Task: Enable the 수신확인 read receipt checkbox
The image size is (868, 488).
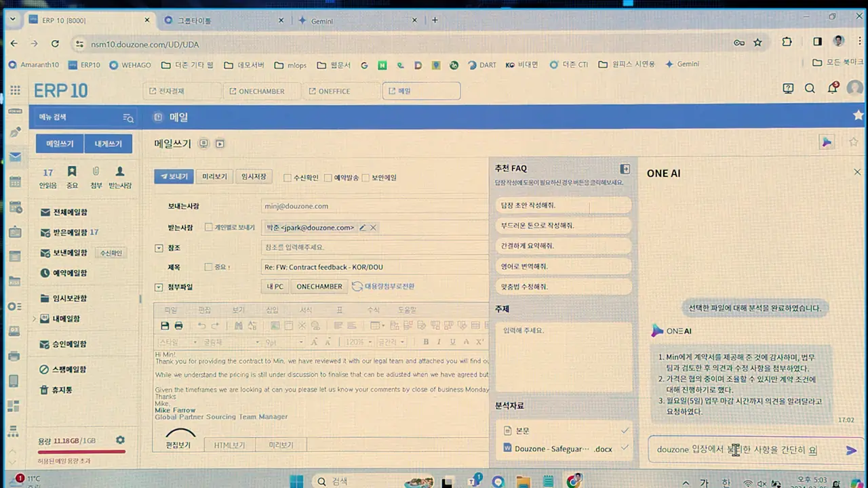Action: [288, 178]
